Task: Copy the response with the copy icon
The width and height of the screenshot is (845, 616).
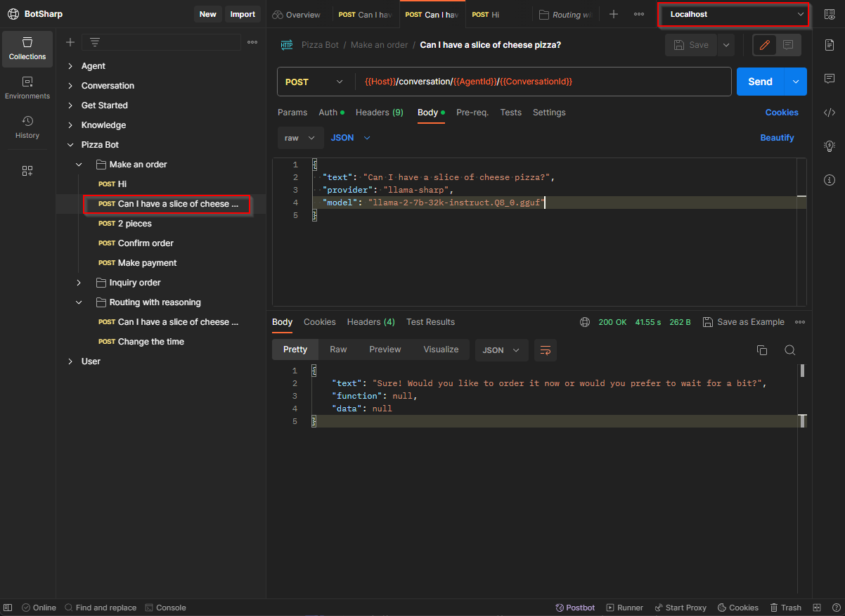Action: coord(761,350)
